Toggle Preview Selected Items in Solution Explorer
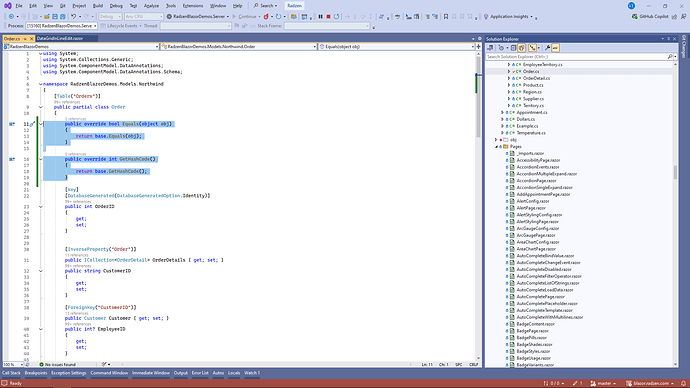The width and height of the screenshot is (690, 388). click(x=555, y=48)
